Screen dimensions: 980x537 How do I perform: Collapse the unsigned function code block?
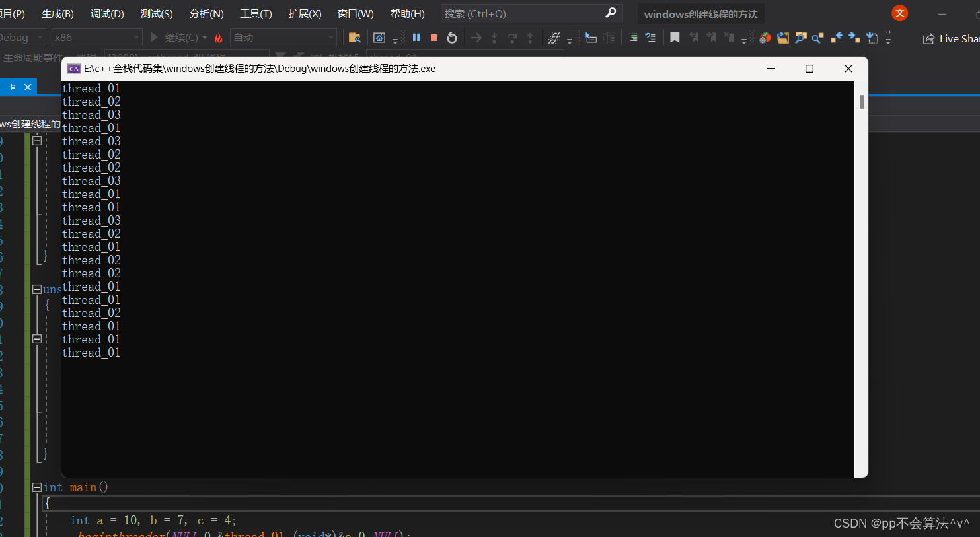[37, 289]
